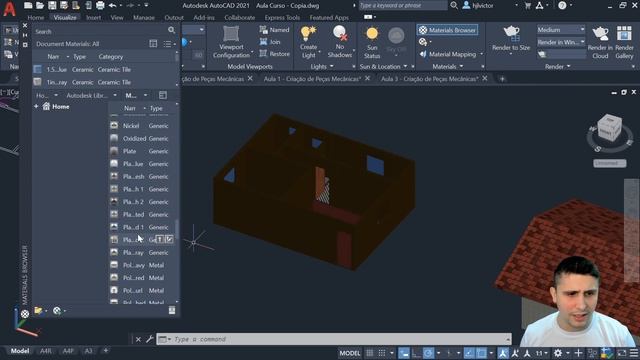Toggle the Materials Browser button
The image size is (640, 360).
pyautogui.click(x=447, y=30)
